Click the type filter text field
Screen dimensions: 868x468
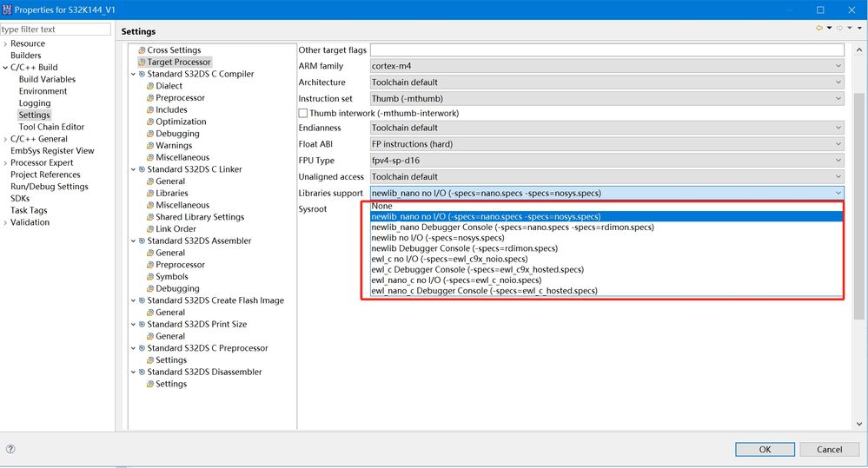coord(56,30)
